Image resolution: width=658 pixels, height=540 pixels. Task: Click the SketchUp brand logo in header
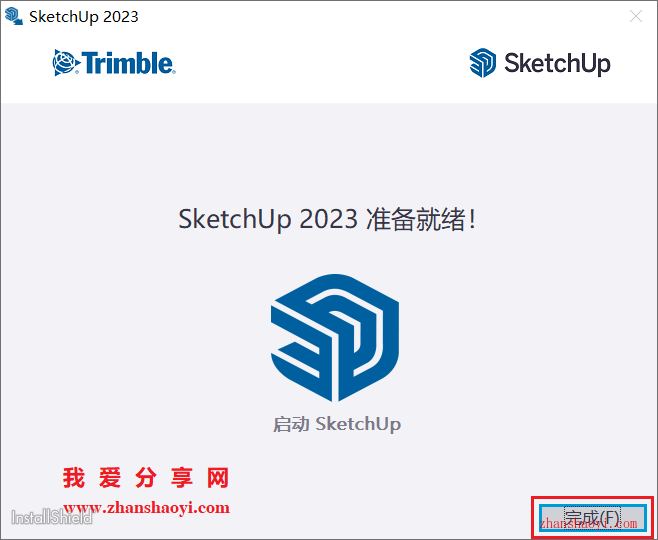540,63
